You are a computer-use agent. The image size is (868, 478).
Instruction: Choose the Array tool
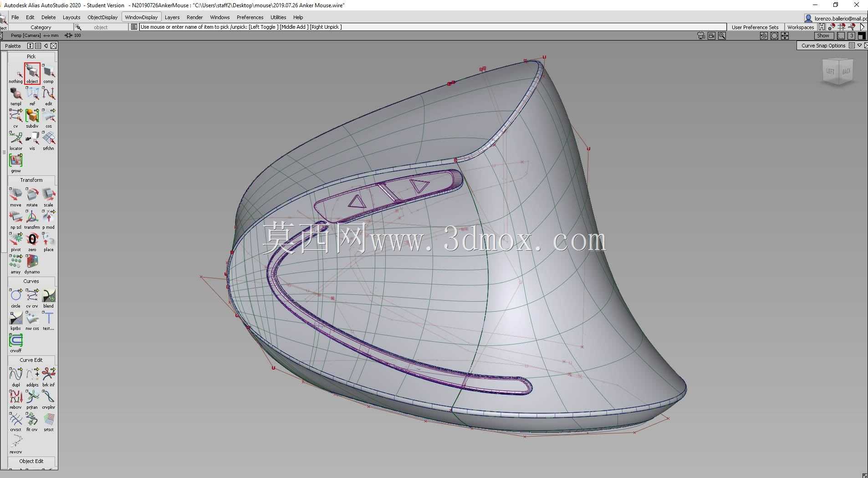coord(15,264)
